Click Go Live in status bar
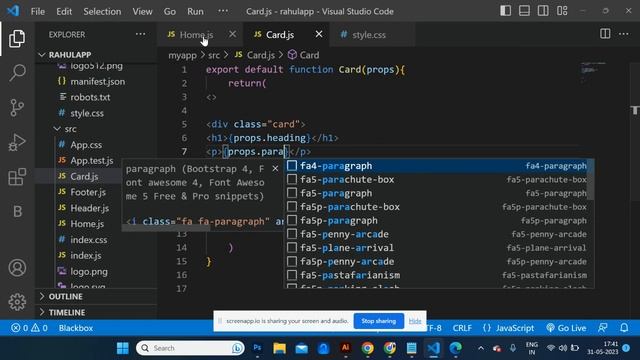The image size is (640, 360). pos(566,328)
